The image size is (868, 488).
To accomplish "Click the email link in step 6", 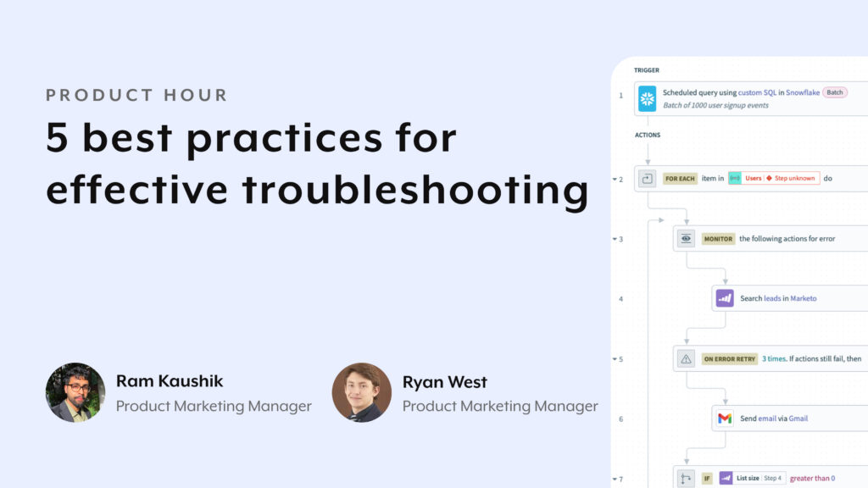I will [766, 419].
